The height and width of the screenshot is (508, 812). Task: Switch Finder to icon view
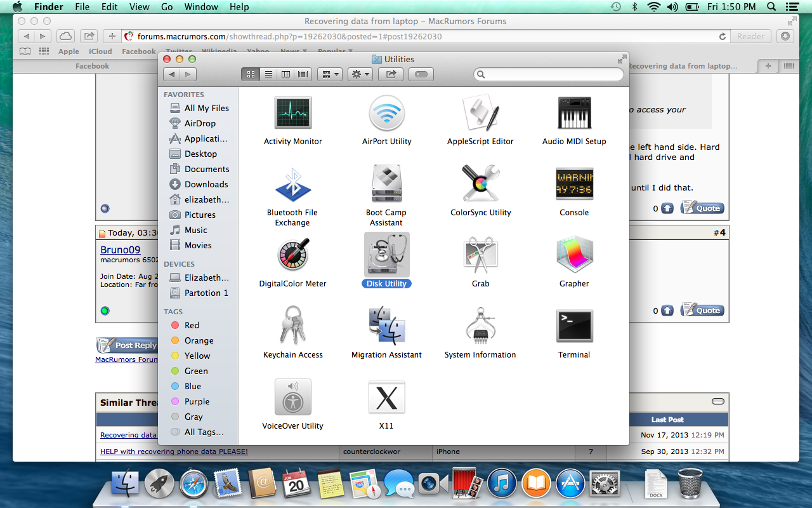click(x=251, y=74)
